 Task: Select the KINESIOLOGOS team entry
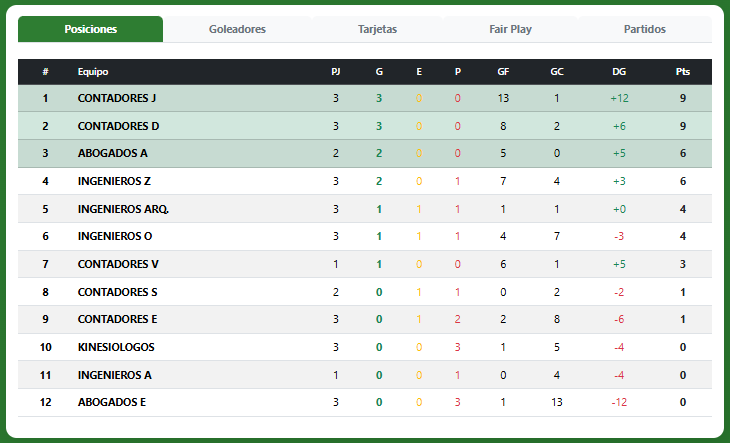(116, 347)
